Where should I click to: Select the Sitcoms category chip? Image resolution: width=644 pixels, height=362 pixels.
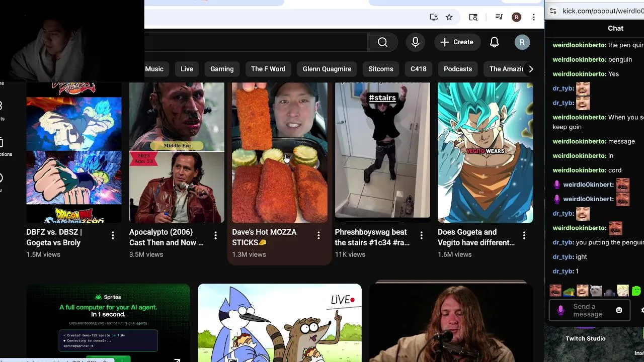pyautogui.click(x=381, y=69)
